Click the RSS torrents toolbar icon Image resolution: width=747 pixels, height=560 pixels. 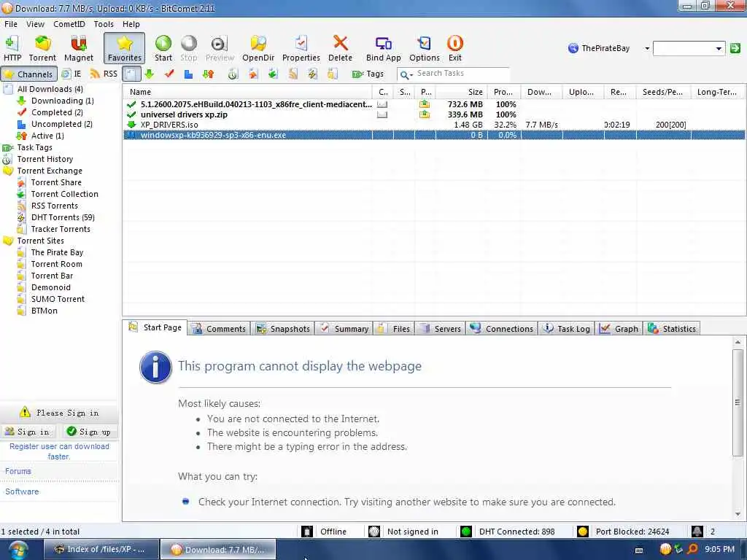(293, 74)
